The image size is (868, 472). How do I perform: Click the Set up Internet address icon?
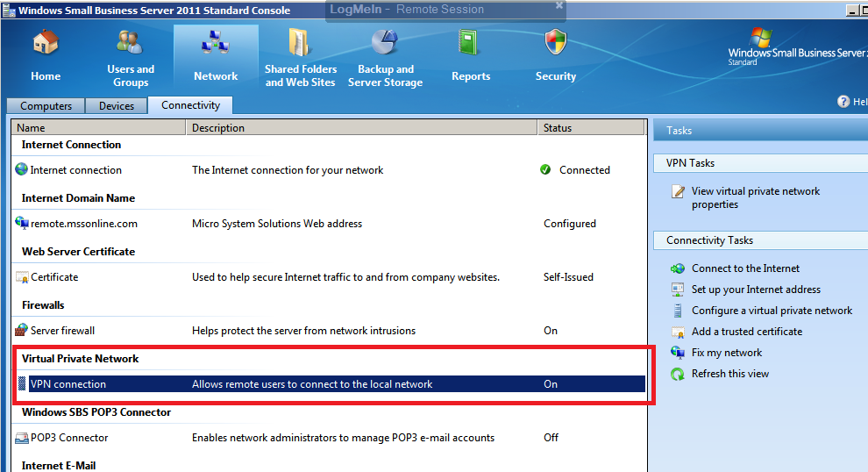pyautogui.click(x=678, y=290)
